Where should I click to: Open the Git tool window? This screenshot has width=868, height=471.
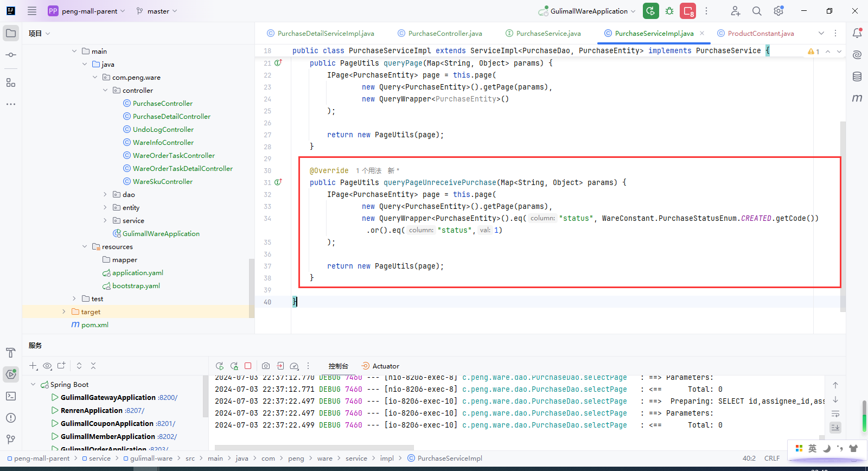point(11,440)
